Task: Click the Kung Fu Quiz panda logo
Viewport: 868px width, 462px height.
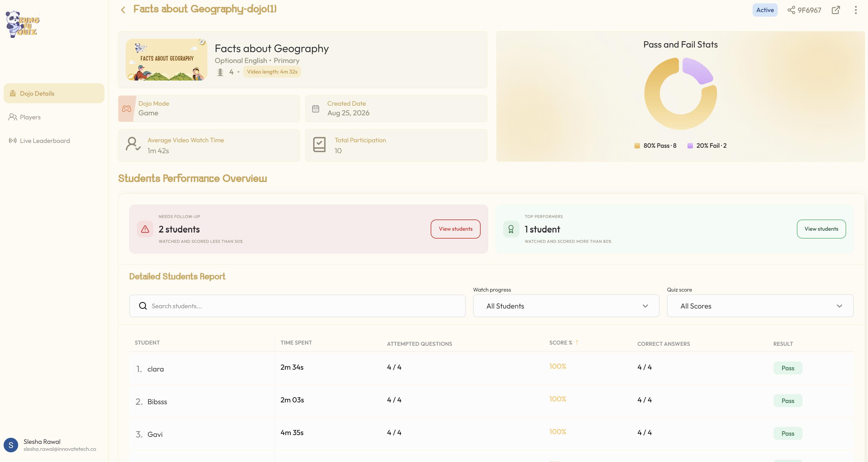Action: (22, 24)
